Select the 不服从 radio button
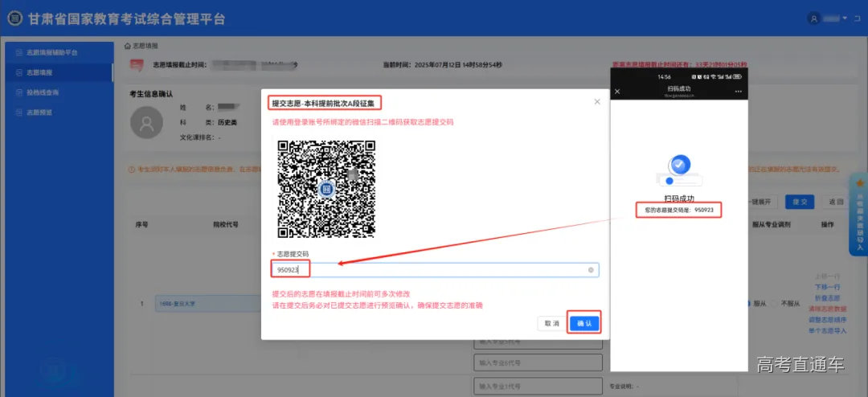 coord(776,304)
